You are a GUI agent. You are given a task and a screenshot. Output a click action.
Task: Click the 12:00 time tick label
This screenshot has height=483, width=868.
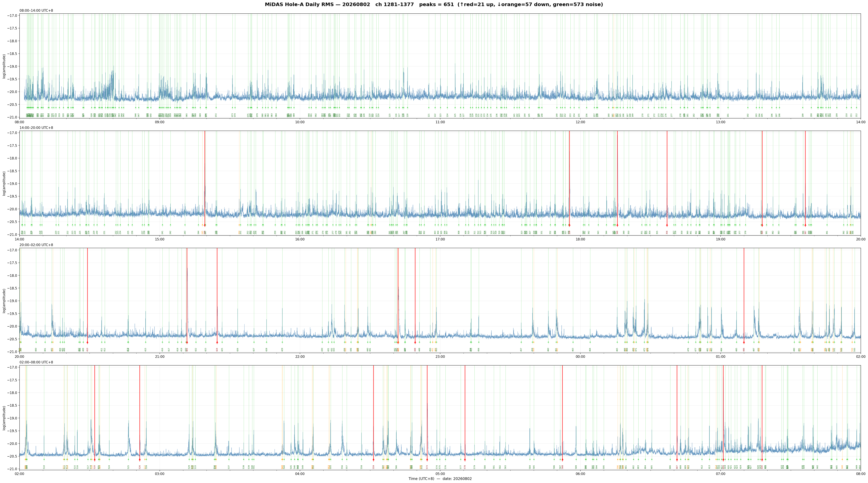tap(580, 122)
